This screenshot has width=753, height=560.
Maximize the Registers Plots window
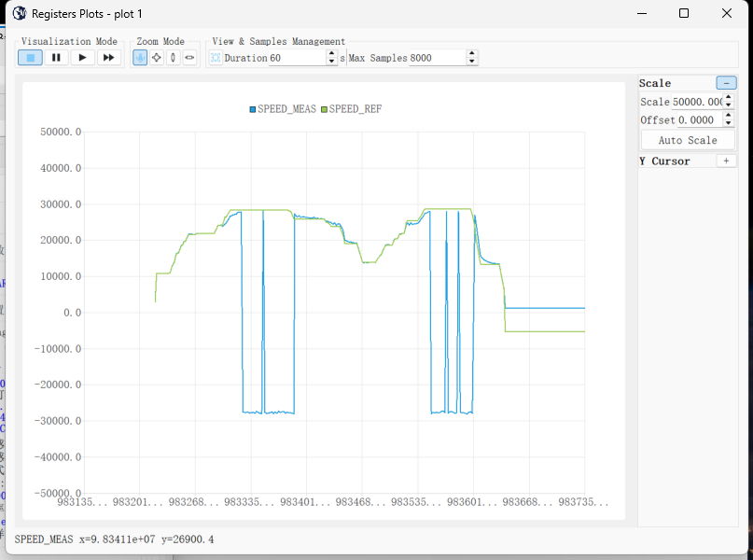pos(684,13)
